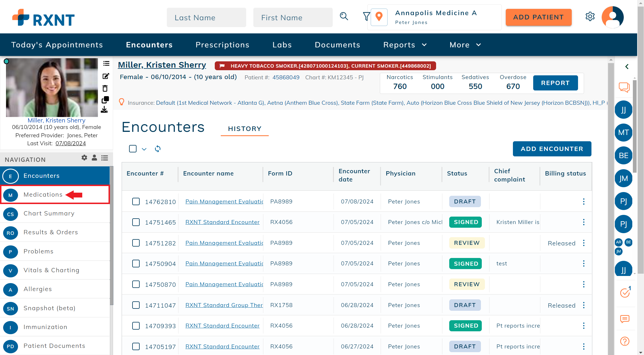Click the settings gear in header

(x=590, y=17)
